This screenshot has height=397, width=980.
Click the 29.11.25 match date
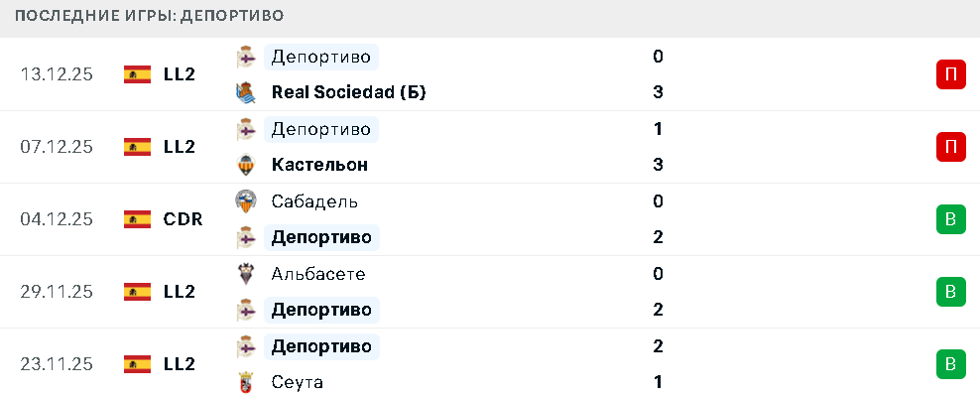point(57,292)
